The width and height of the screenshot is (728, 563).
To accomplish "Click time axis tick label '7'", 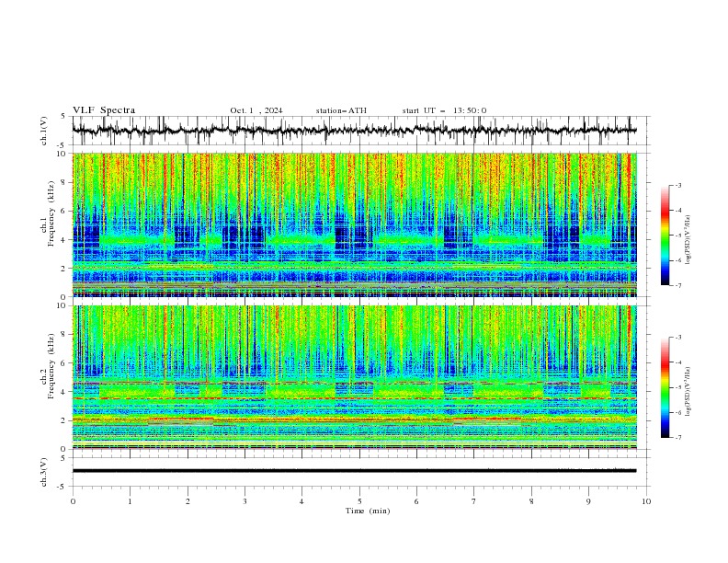I will [474, 501].
